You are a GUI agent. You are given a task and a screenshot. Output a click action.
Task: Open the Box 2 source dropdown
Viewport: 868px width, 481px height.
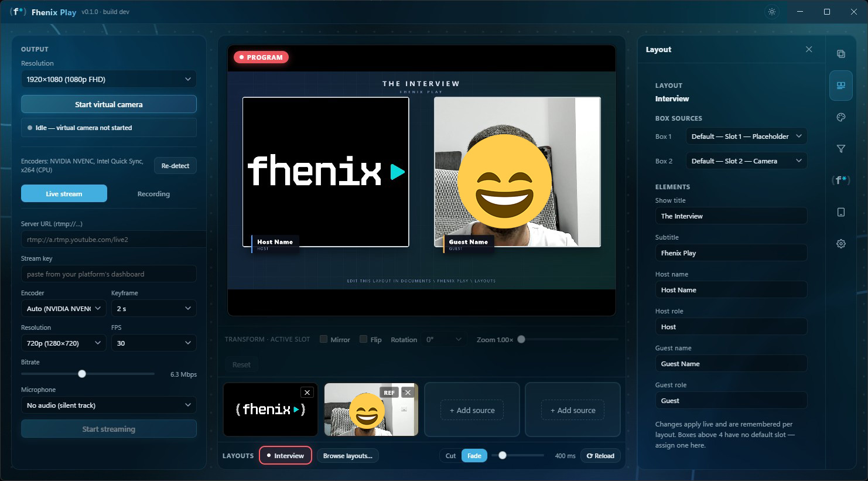[746, 161]
